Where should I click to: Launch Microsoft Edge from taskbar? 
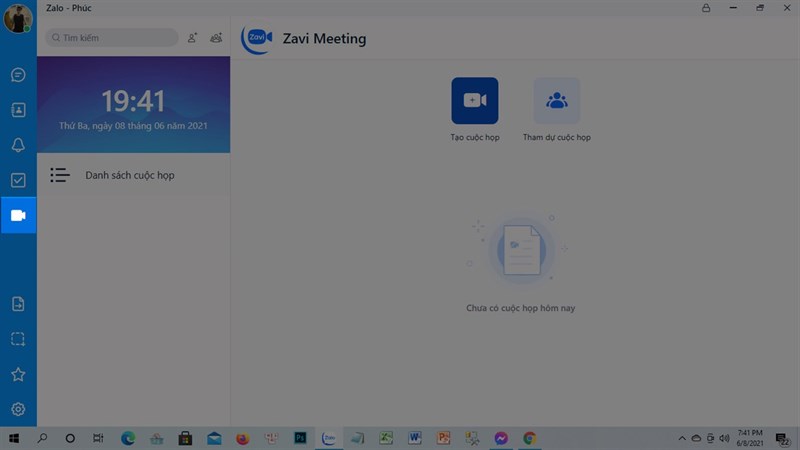(128, 438)
